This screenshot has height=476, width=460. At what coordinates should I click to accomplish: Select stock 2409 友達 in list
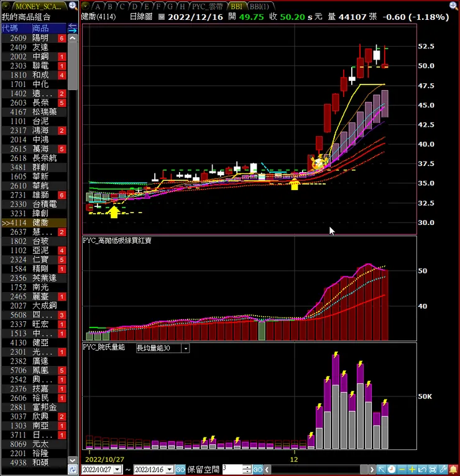(x=34, y=47)
